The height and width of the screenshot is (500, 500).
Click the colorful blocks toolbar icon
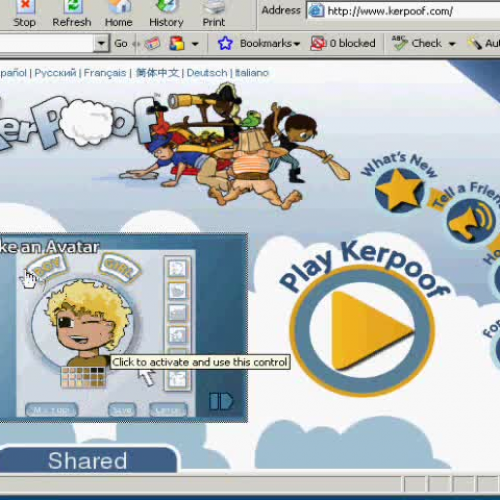click(177, 43)
